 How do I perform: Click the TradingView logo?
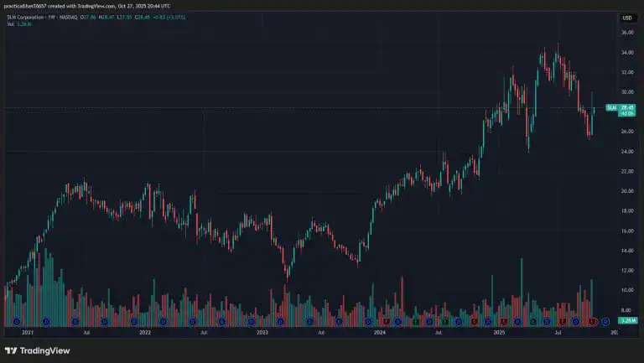point(38,350)
